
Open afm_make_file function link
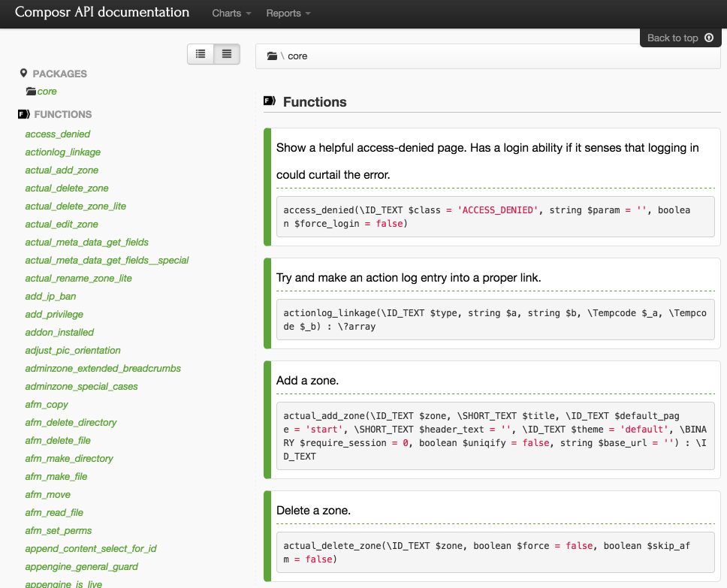pos(56,477)
